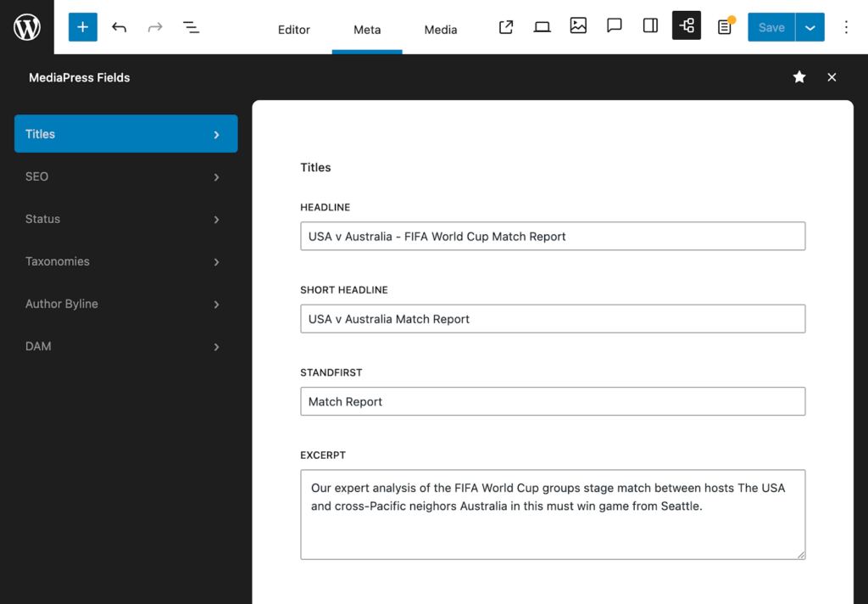Star the MediaPress Fields panel
Image resolution: width=868 pixels, height=604 pixels.
click(799, 77)
